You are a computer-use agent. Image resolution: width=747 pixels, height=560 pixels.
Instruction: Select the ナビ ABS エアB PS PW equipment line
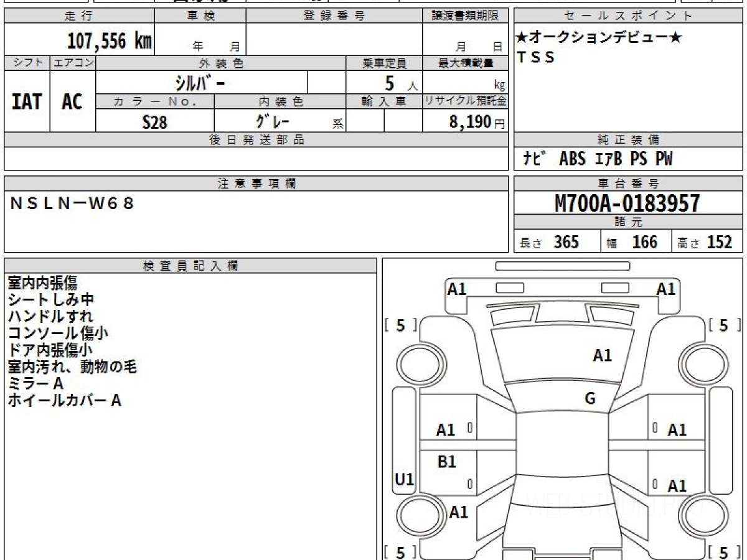[x=598, y=159]
